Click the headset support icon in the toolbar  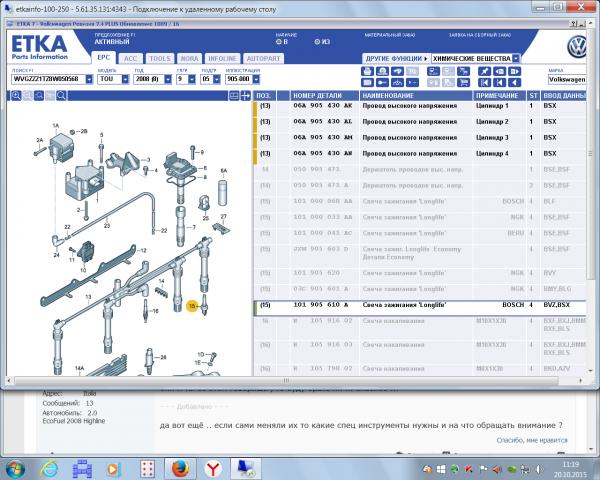[382, 71]
